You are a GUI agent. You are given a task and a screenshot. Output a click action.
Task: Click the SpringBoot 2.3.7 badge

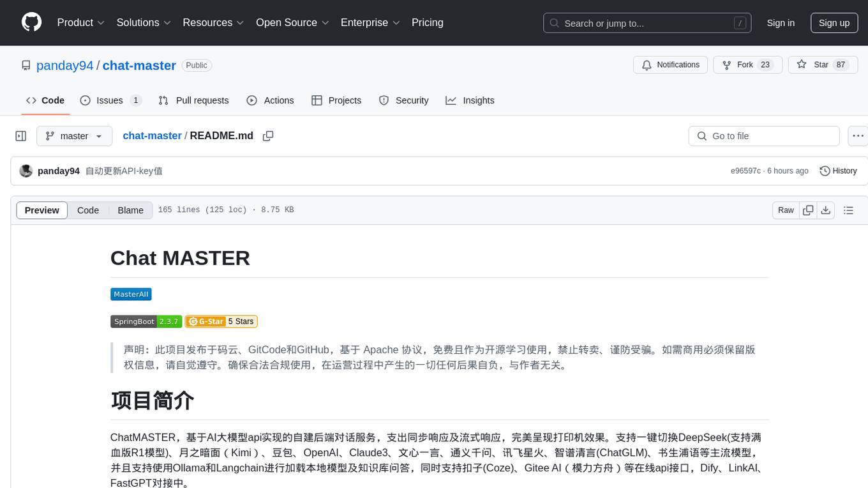[x=146, y=321]
